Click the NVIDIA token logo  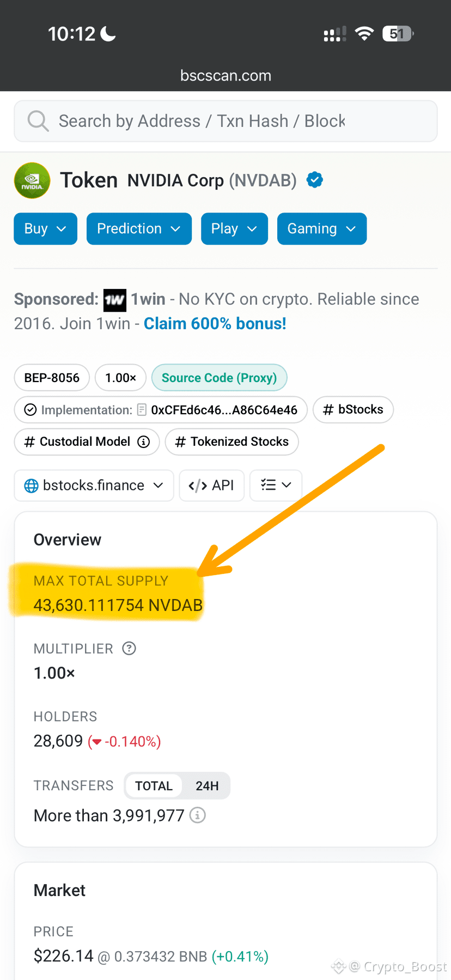point(32,180)
